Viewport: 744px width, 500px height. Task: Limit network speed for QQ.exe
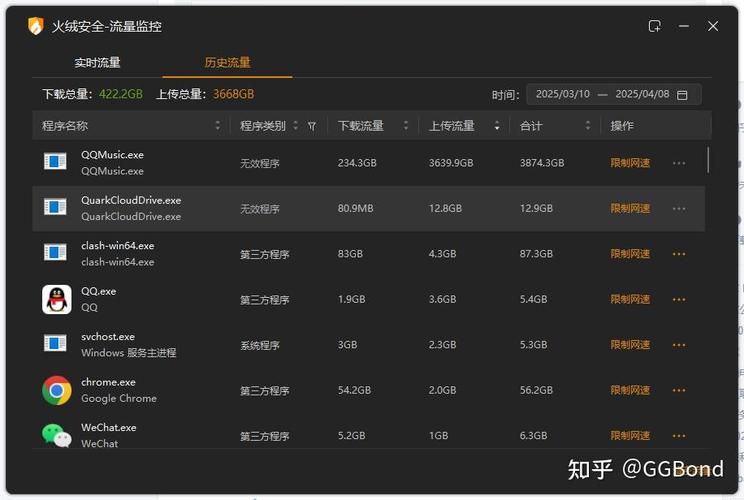click(630, 299)
